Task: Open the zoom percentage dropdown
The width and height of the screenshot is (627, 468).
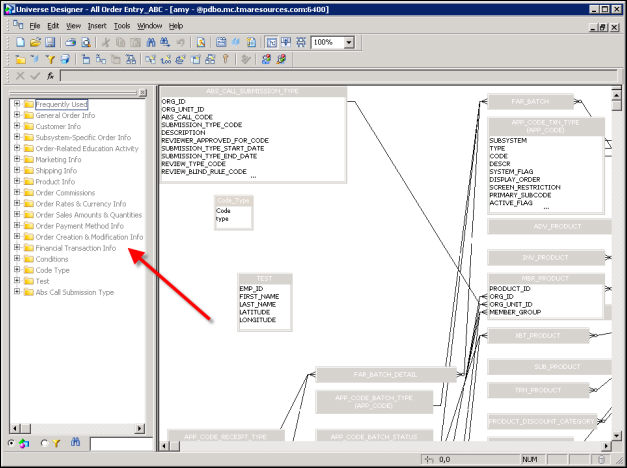Action: [348, 43]
